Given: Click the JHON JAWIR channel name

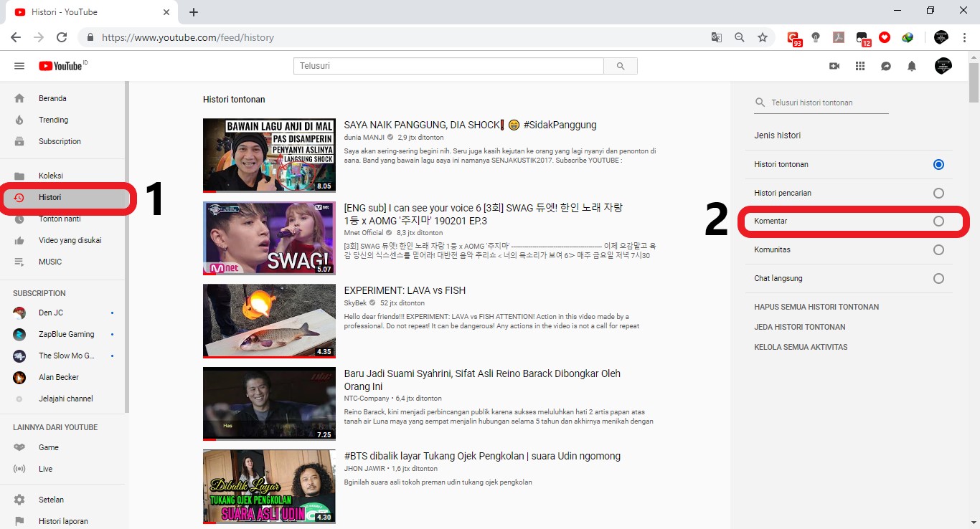Looking at the screenshot, I should pyautogui.click(x=364, y=469).
